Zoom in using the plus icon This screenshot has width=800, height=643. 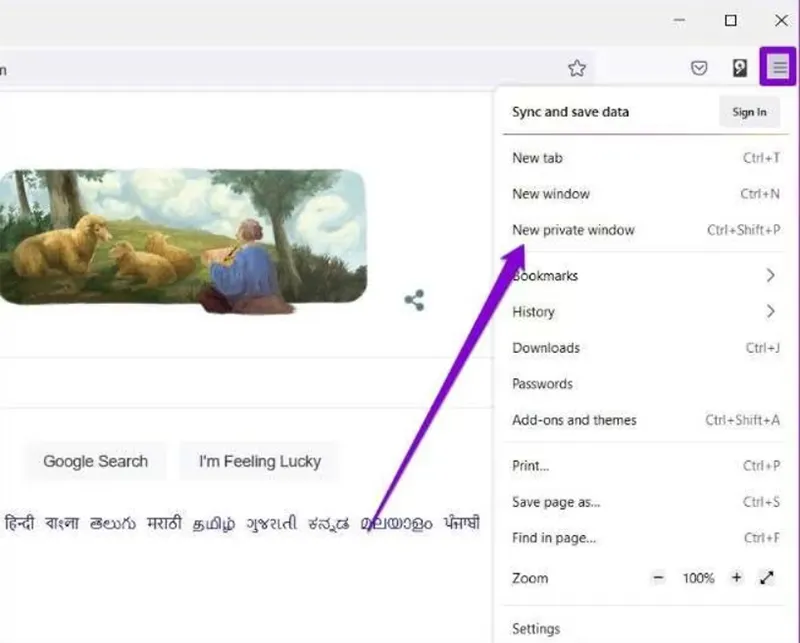(x=736, y=578)
